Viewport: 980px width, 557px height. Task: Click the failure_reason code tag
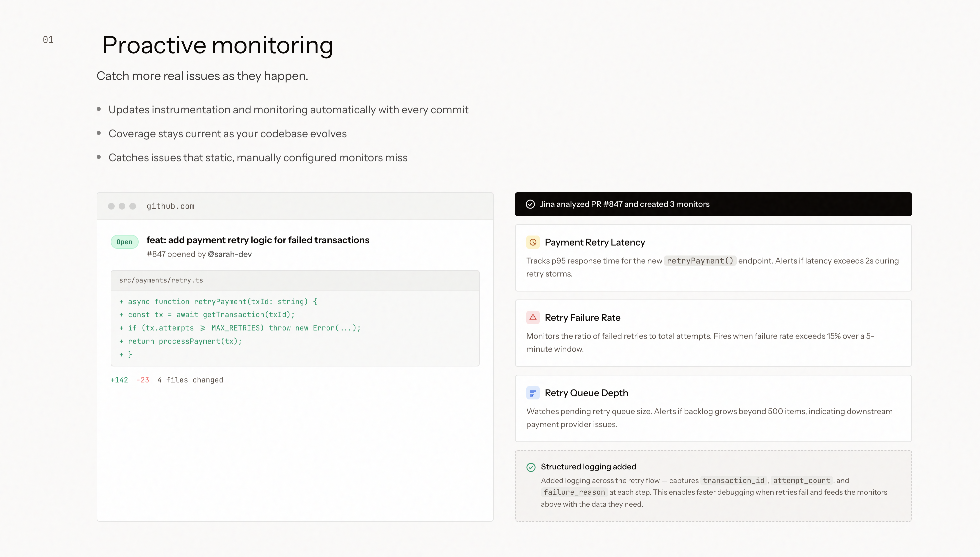tap(574, 492)
